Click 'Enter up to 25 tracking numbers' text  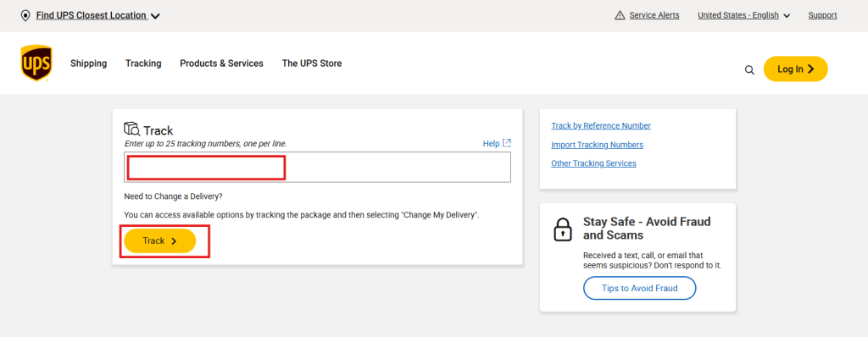click(205, 143)
